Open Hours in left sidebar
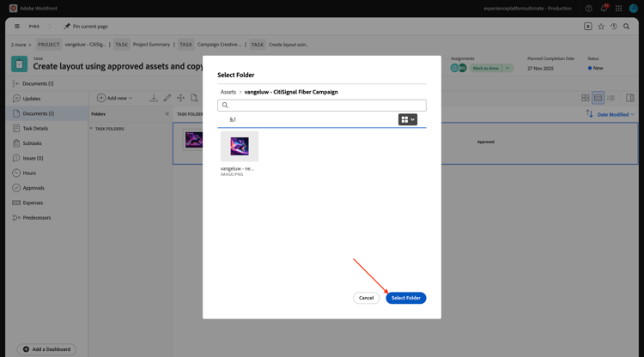 [x=29, y=172]
